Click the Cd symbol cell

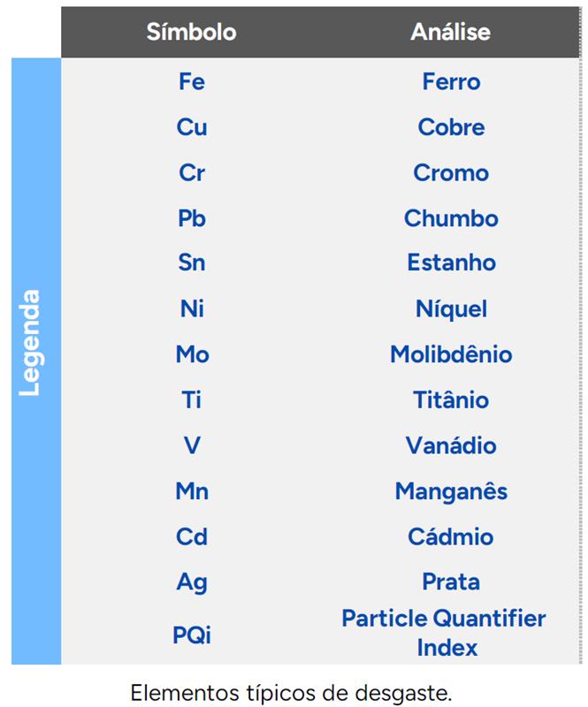coord(191,536)
